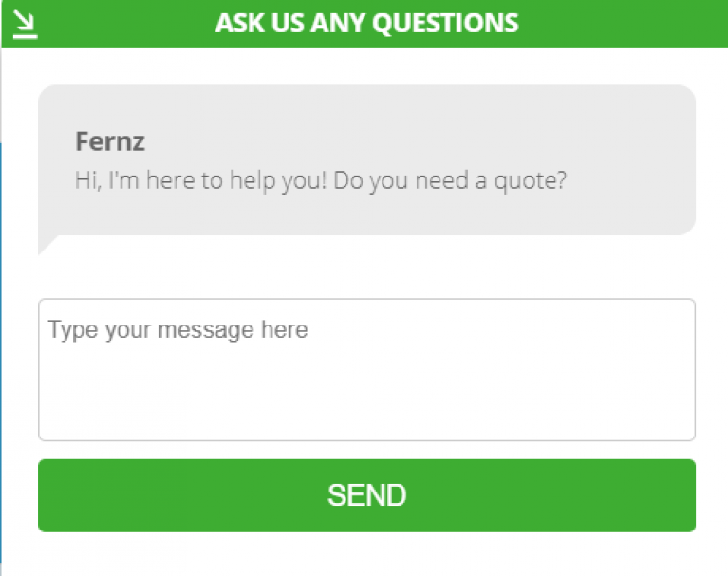Click the "ASK US ANY QUESTIONS" header title
This screenshot has width=728, height=576.
click(x=366, y=23)
